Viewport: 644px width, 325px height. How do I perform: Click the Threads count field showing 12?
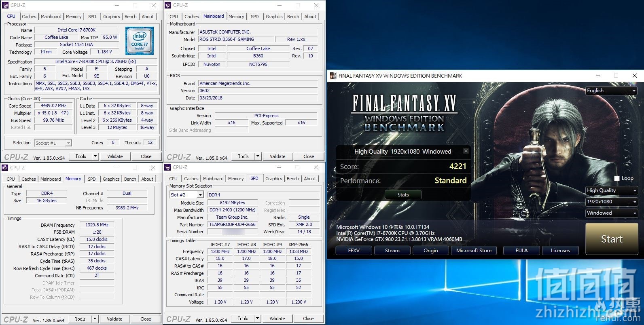[x=150, y=142]
